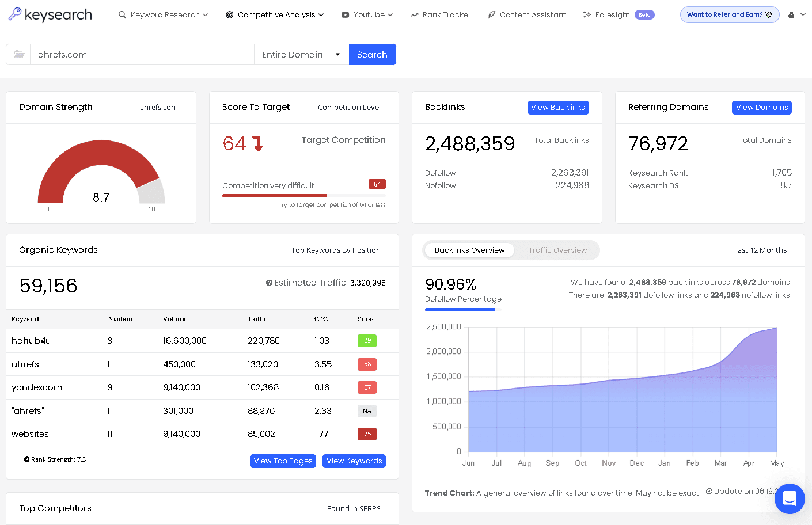Image resolution: width=812 pixels, height=525 pixels.
Task: Click the folder icon beside domain input
Action: click(18, 54)
